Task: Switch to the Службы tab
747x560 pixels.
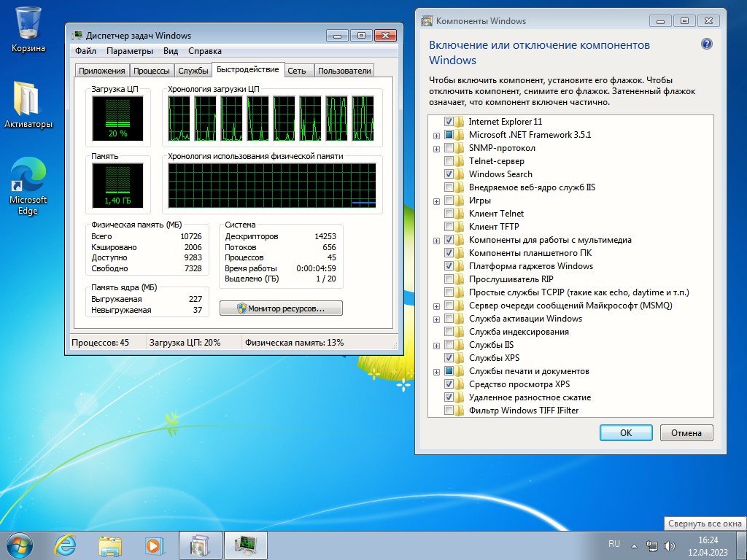Action: [x=193, y=71]
